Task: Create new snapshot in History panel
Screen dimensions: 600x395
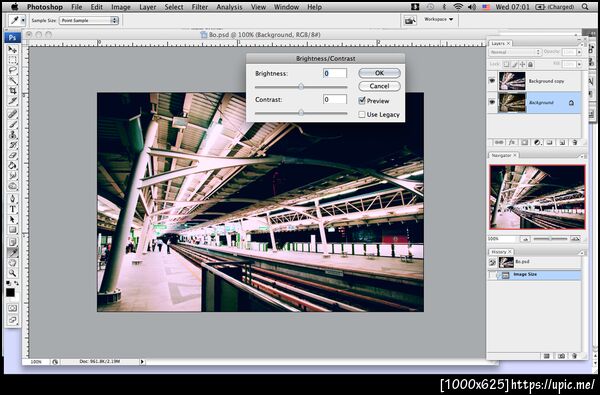Action: pyautogui.click(x=561, y=356)
